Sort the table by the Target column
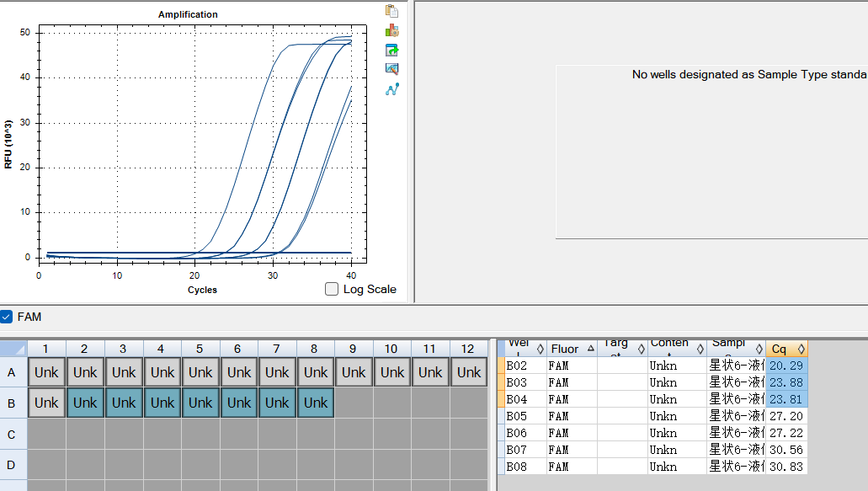Screen dimensions: 868x491 point(622,349)
